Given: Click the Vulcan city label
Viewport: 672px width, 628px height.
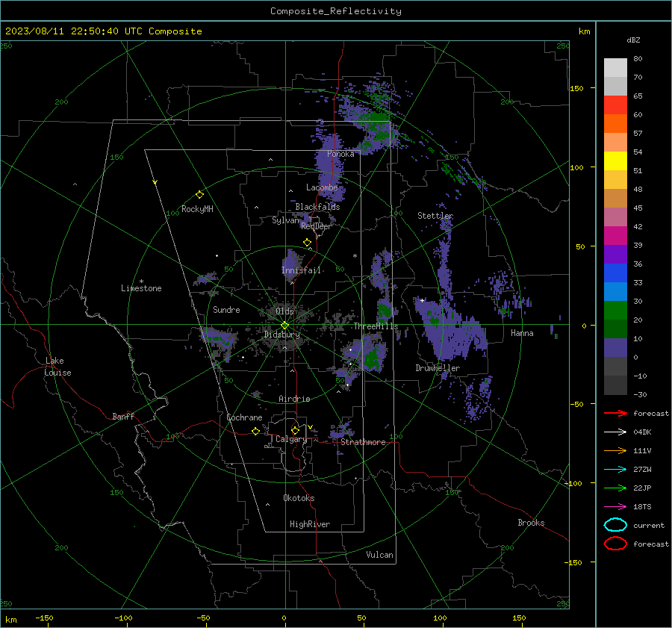Looking at the screenshot, I should click(x=379, y=555).
